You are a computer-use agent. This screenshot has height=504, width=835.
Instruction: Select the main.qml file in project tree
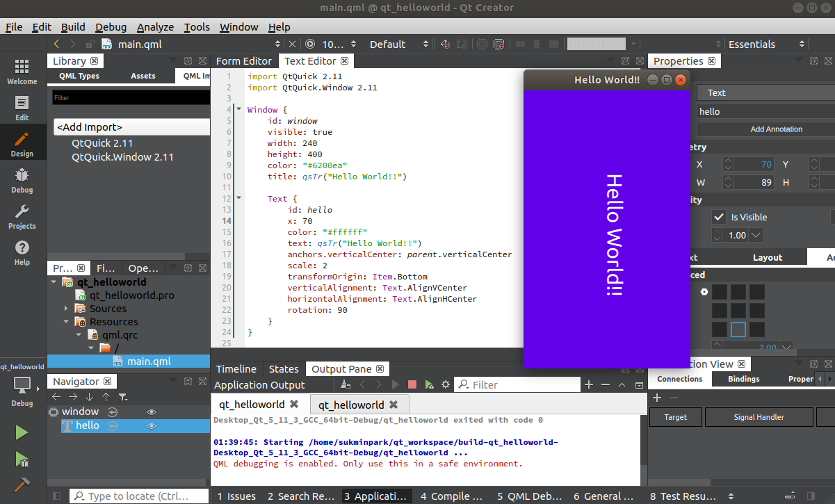pos(149,361)
